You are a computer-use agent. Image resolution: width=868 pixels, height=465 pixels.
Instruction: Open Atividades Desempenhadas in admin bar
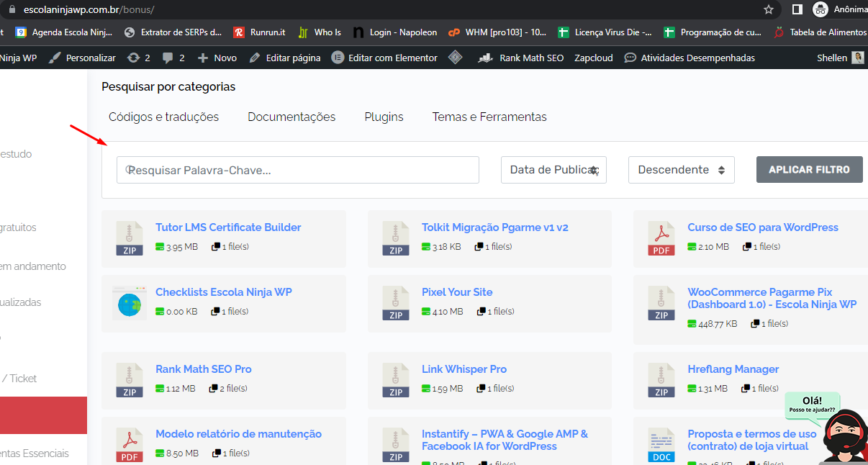click(690, 58)
